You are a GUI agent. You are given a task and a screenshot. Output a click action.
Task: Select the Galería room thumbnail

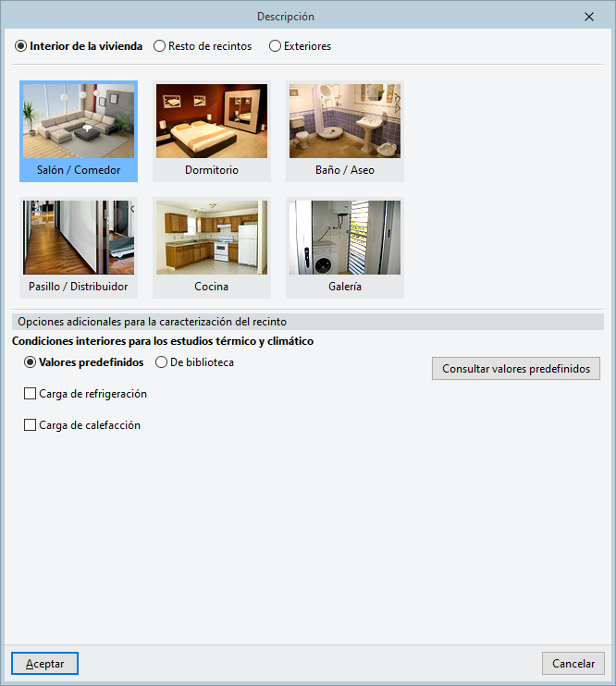pos(345,247)
